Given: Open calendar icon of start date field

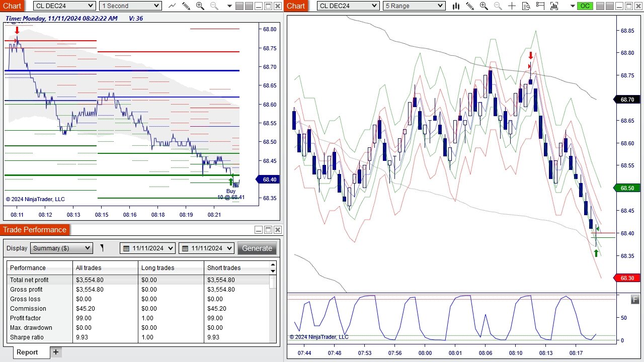Looking at the screenshot, I should point(126,248).
